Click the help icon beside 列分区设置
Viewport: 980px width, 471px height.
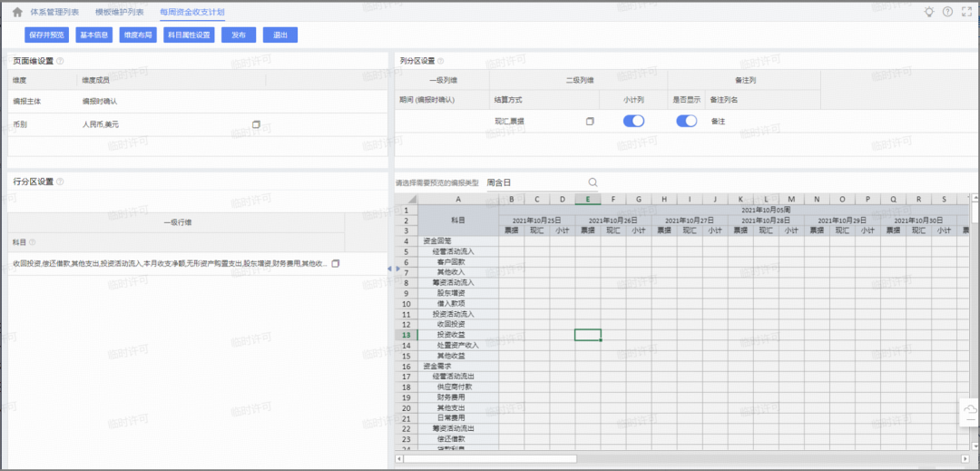[x=441, y=61]
